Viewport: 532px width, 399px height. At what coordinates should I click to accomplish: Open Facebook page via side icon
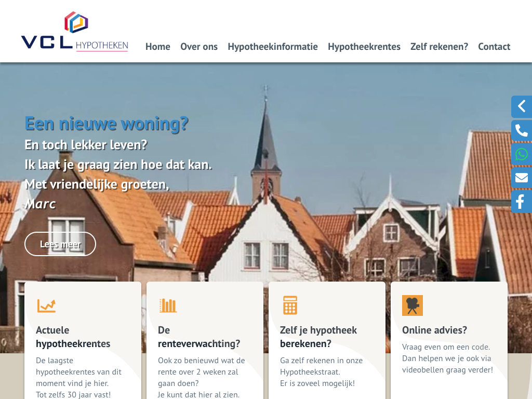tap(522, 202)
